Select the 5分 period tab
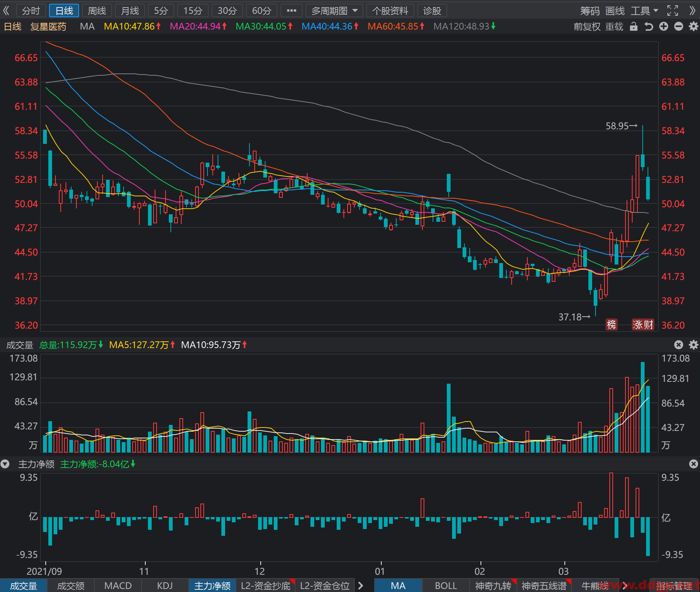This screenshot has width=700, height=592. click(x=161, y=10)
